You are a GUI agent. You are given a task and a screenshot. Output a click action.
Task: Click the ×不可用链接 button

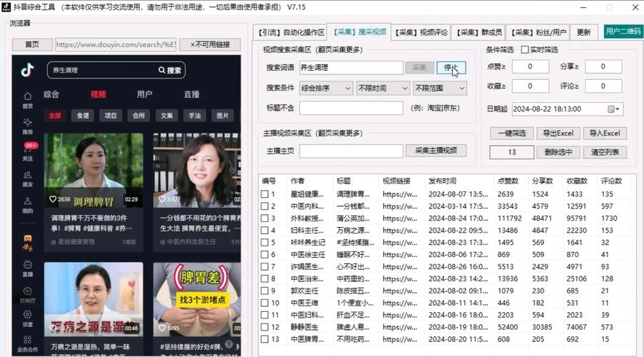click(210, 44)
